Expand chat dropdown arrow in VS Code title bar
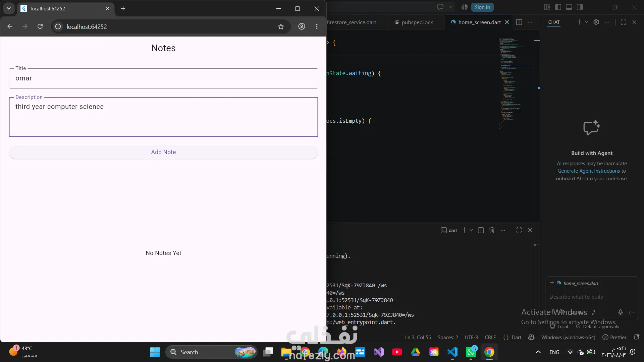644x362 pixels. coord(450,7)
